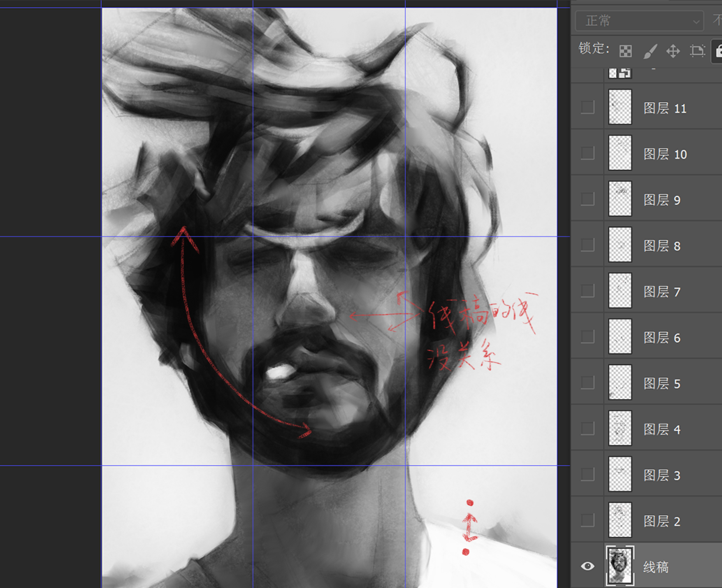Screen dimensions: 722x588
Task: Click the lock position move icon
Action: [673, 51]
